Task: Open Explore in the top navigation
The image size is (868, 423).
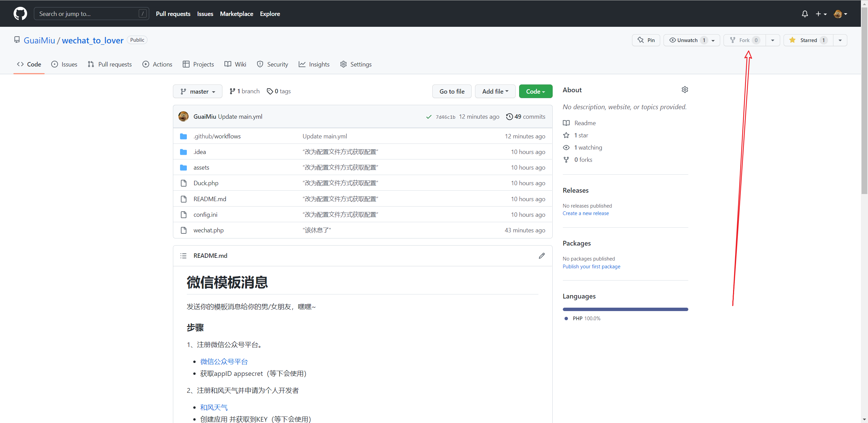Action: (270, 14)
